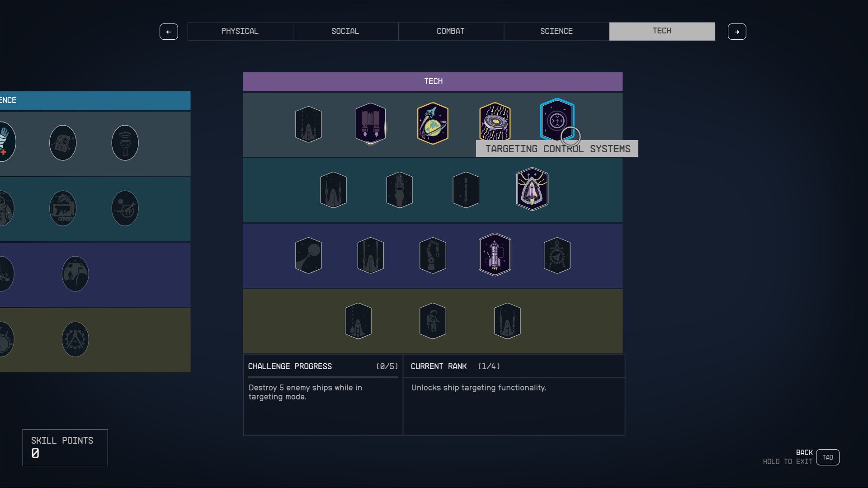Screen dimensions: 868x488
Task: Select Science Zoology creature badge
Action: 125,208
